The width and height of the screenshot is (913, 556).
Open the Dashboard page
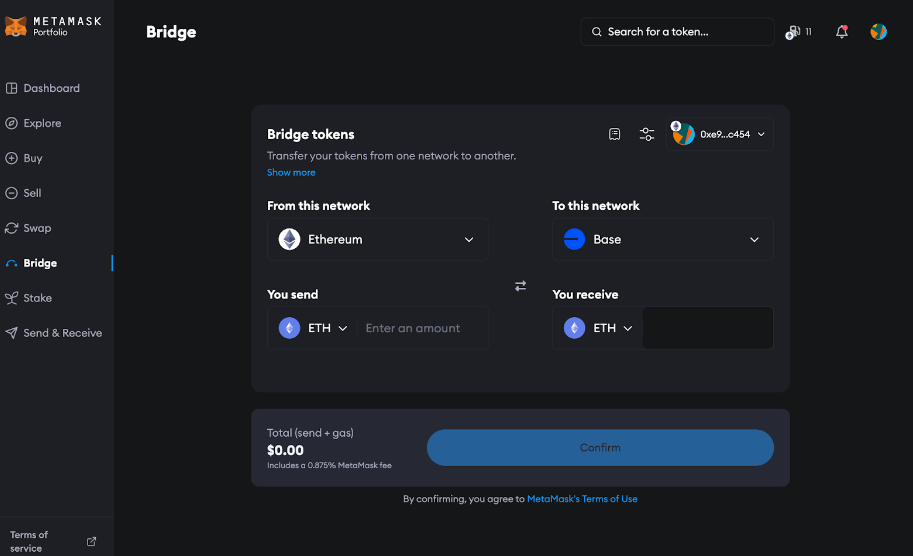pos(51,88)
